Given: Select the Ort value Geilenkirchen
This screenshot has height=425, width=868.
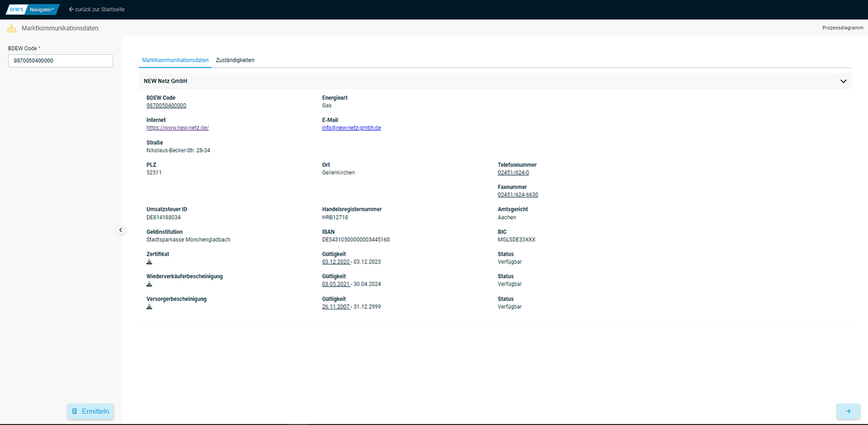Looking at the screenshot, I should coord(338,172).
